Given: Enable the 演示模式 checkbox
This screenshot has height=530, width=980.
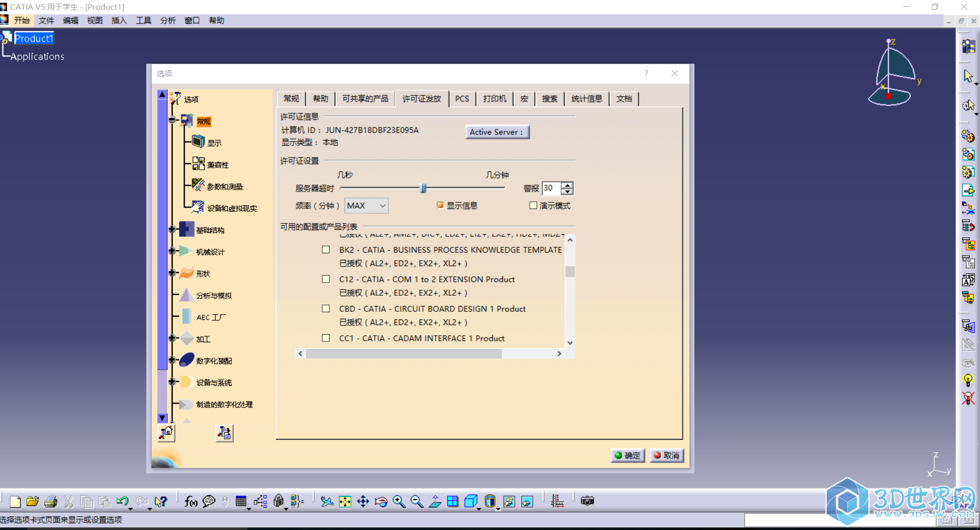Looking at the screenshot, I should click(x=533, y=206).
